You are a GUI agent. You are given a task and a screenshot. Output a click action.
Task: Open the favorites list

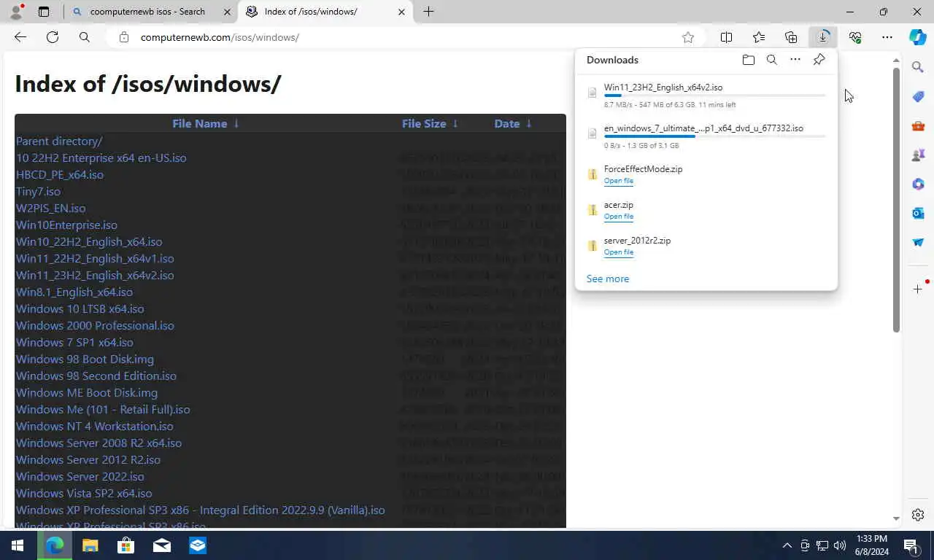759,37
